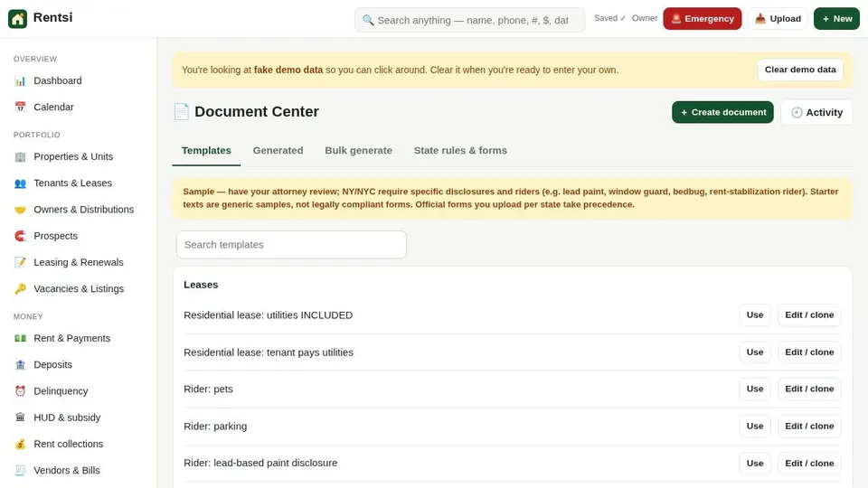The image size is (868, 488).
Task: Open the State rules & forms tab
Action: point(460,151)
